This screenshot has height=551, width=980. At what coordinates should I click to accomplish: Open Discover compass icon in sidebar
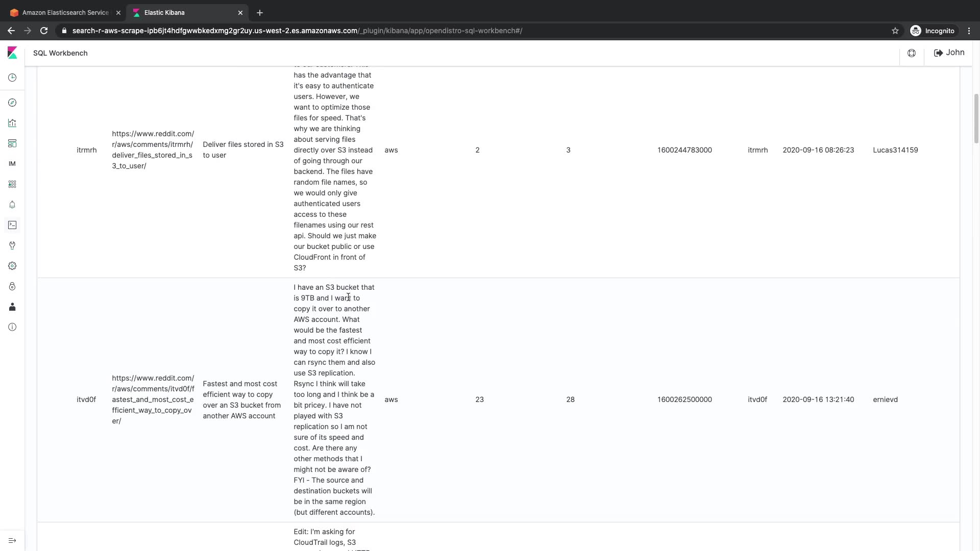tap(12, 103)
